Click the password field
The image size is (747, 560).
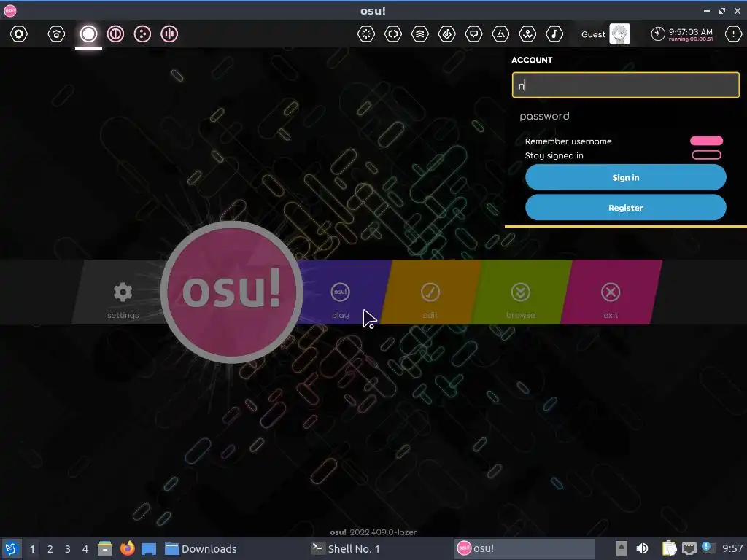(625, 116)
